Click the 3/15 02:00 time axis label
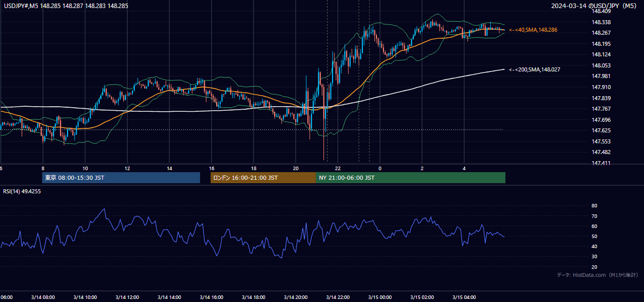The height and width of the screenshot is (302, 644). (422, 297)
